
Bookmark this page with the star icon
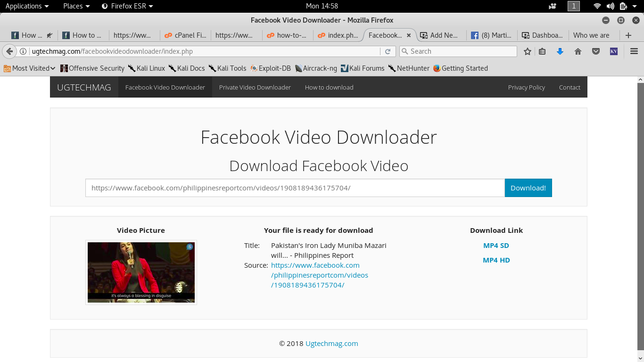528,51
